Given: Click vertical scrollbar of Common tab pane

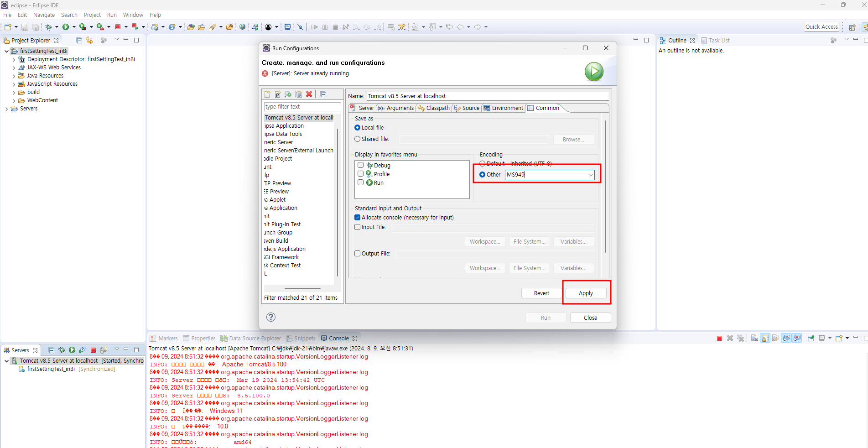Looking at the screenshot, I should tap(605, 186).
